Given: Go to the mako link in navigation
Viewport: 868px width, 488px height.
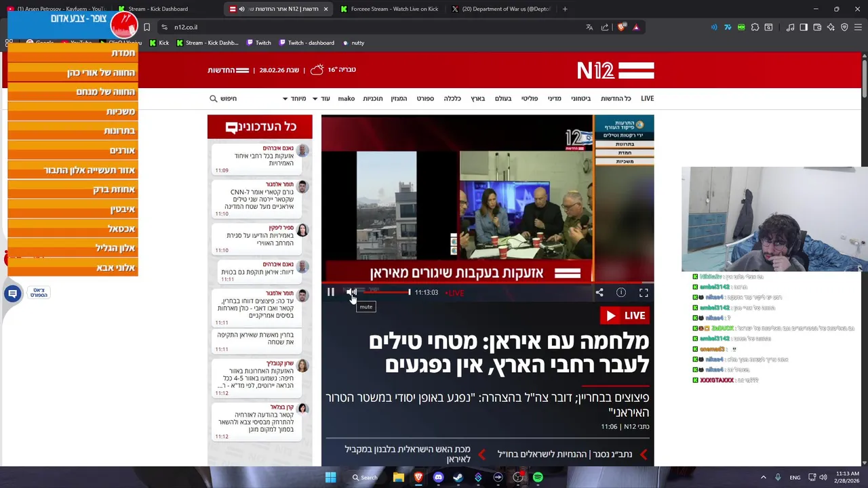Looking at the screenshot, I should [x=347, y=98].
